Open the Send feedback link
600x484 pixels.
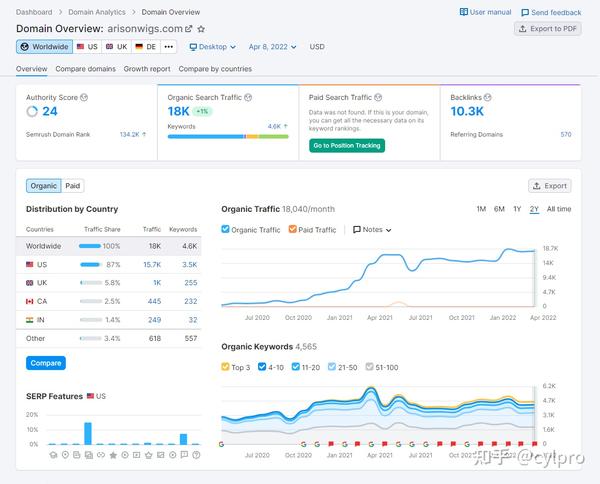(x=551, y=13)
